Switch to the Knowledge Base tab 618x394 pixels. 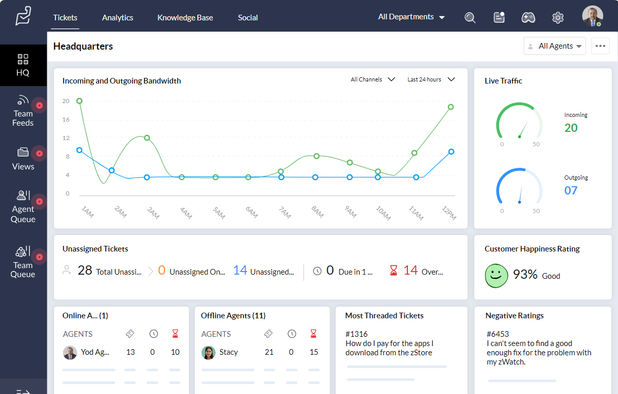(185, 18)
